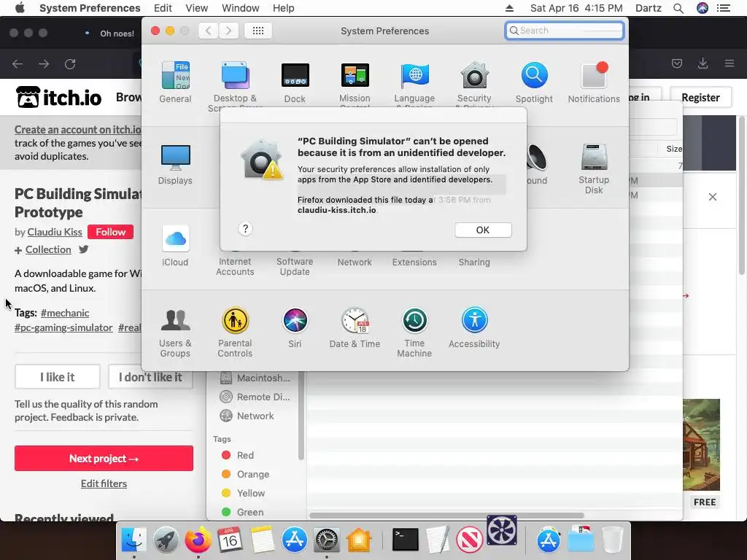The image size is (747, 560).
Task: Save page to Pocket icon in Firefox
Action: tap(677, 63)
